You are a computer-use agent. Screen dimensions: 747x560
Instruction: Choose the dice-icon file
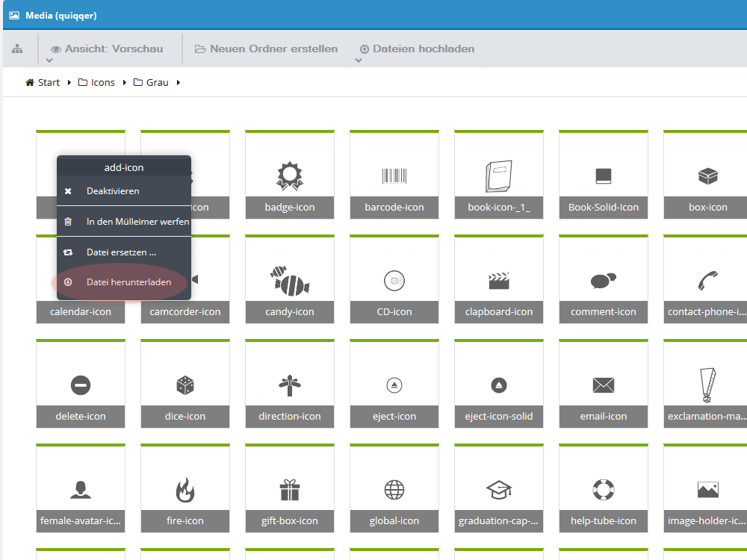pyautogui.click(x=185, y=384)
